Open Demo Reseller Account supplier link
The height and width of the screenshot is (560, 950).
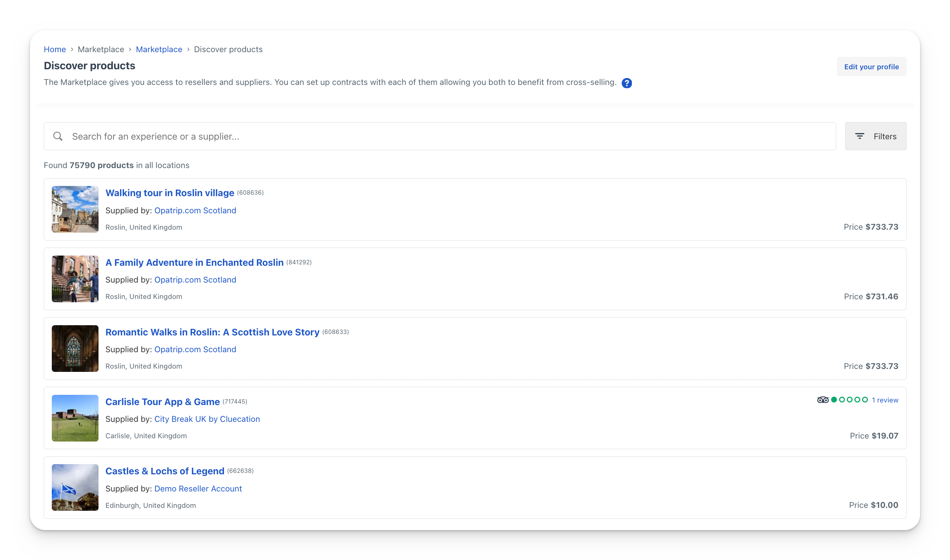198,489
